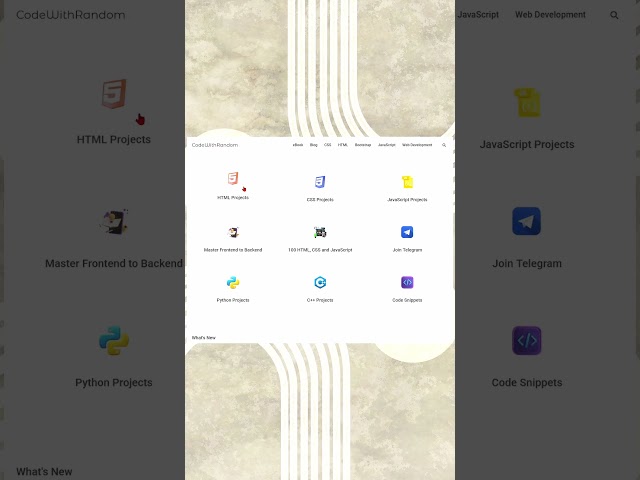Viewport: 640px width, 480px height.
Task: Open the C++ Projects label in the center page
Action: 320,300
